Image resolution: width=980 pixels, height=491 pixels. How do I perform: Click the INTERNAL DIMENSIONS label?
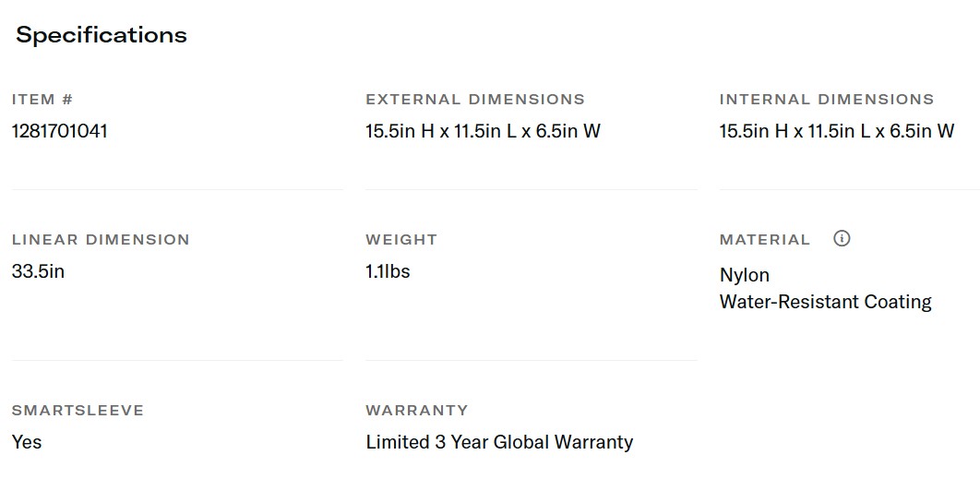(827, 100)
